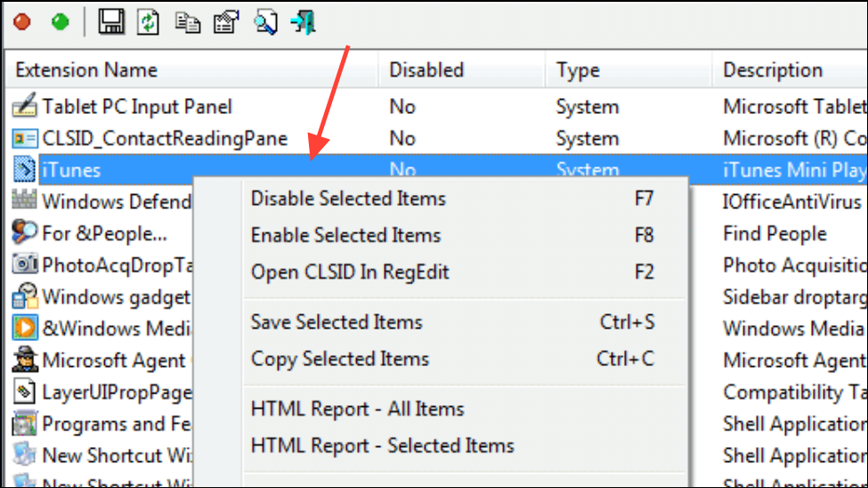Viewport: 868px width, 488px height.
Task: Click the green enable-items circle icon
Action: click(x=60, y=22)
